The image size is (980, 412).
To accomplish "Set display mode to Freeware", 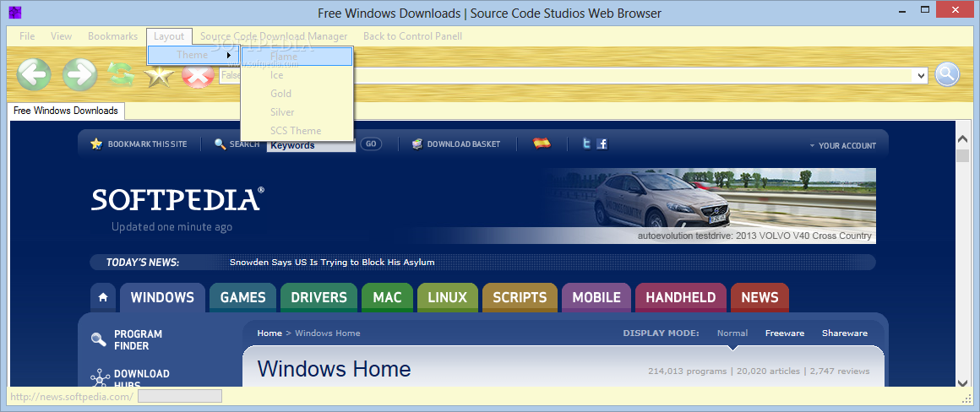I will tap(784, 333).
